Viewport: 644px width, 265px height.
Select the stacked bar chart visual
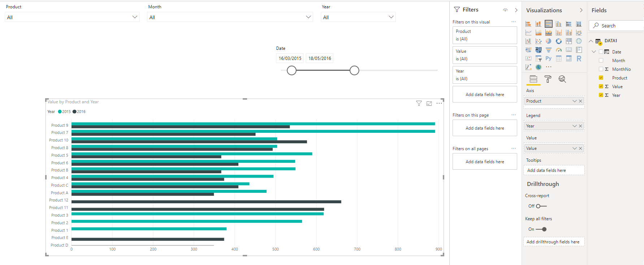528,24
